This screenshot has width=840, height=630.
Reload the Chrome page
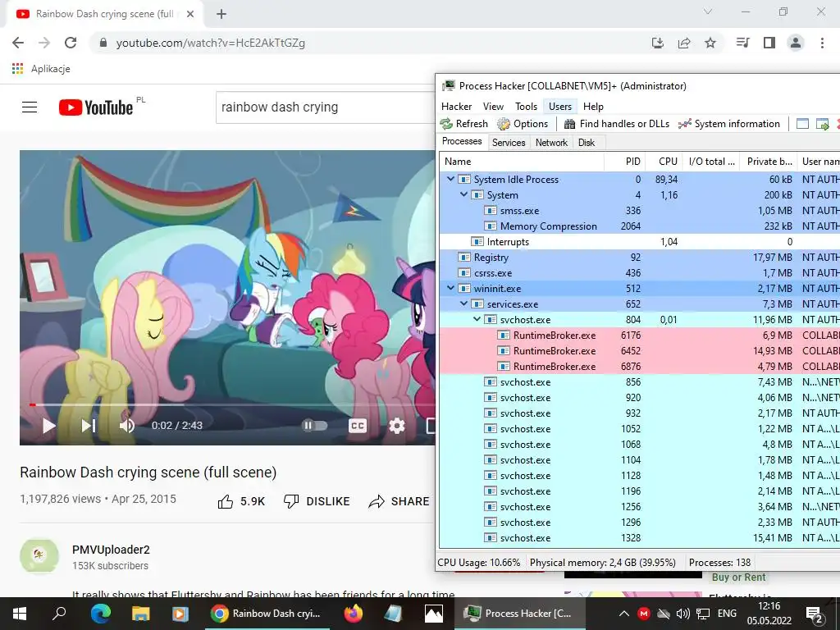tap(71, 43)
